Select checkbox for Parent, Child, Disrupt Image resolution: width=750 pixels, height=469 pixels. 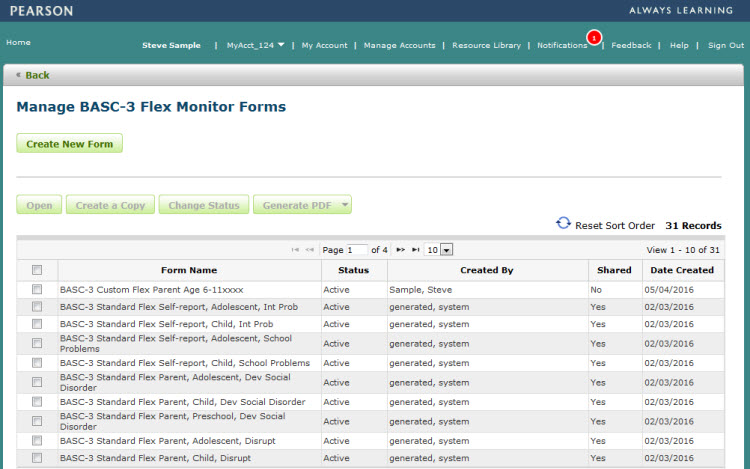(x=37, y=458)
